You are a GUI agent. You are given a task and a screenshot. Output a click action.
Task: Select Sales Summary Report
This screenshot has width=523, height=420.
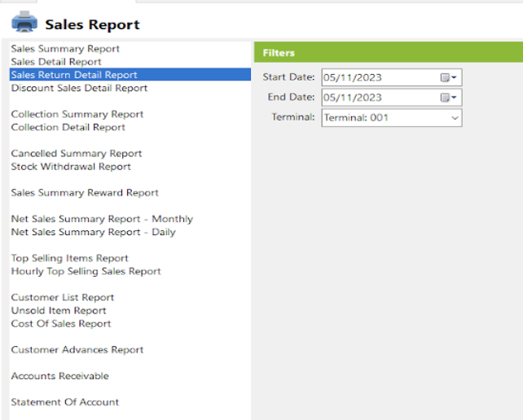point(65,49)
